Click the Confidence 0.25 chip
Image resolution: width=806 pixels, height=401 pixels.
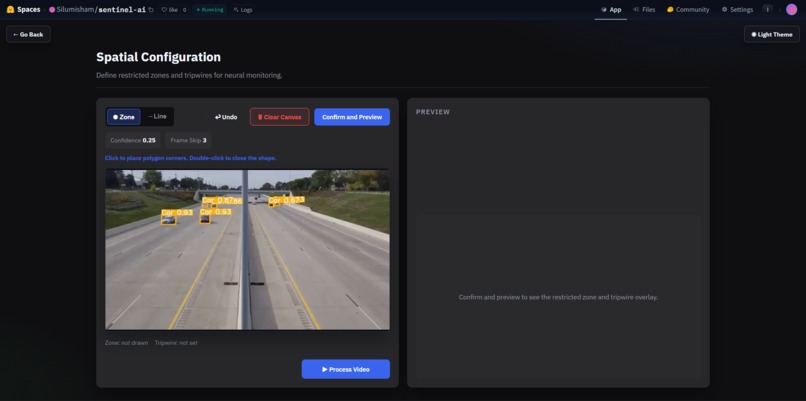pos(133,140)
